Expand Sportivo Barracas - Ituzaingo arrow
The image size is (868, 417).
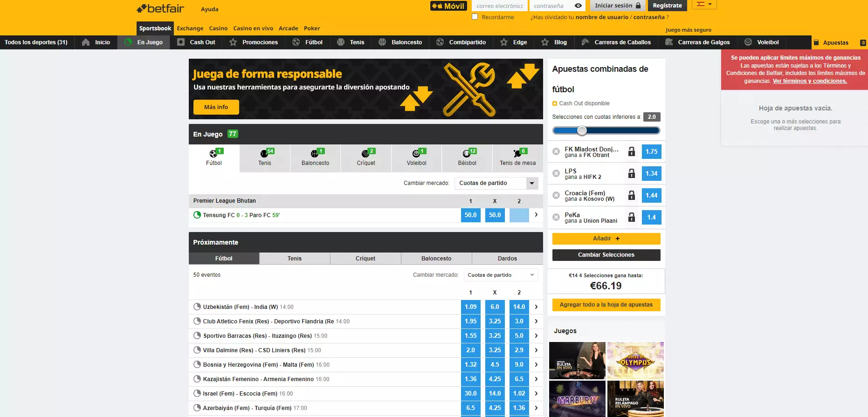tap(536, 335)
